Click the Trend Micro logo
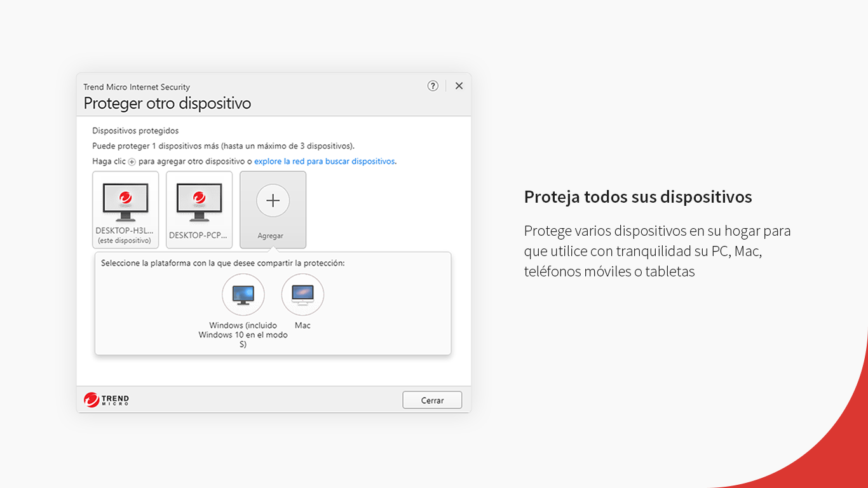The height and width of the screenshot is (488, 868). click(106, 400)
